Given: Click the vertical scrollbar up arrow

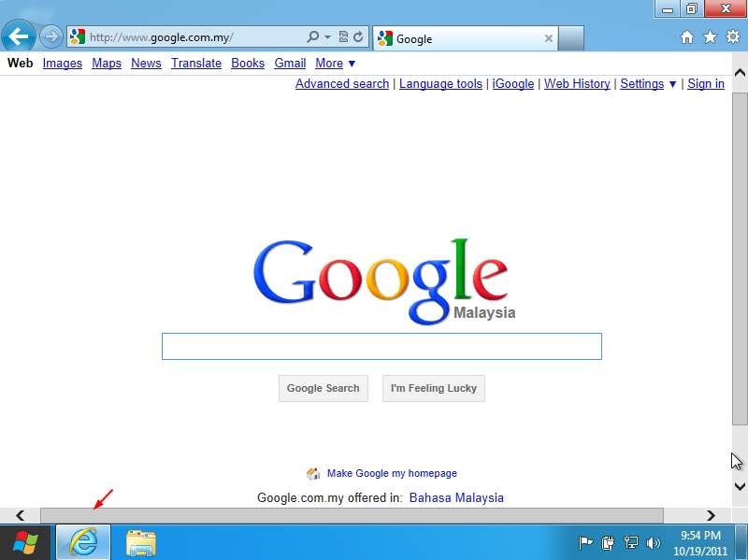Looking at the screenshot, I should point(740,73).
